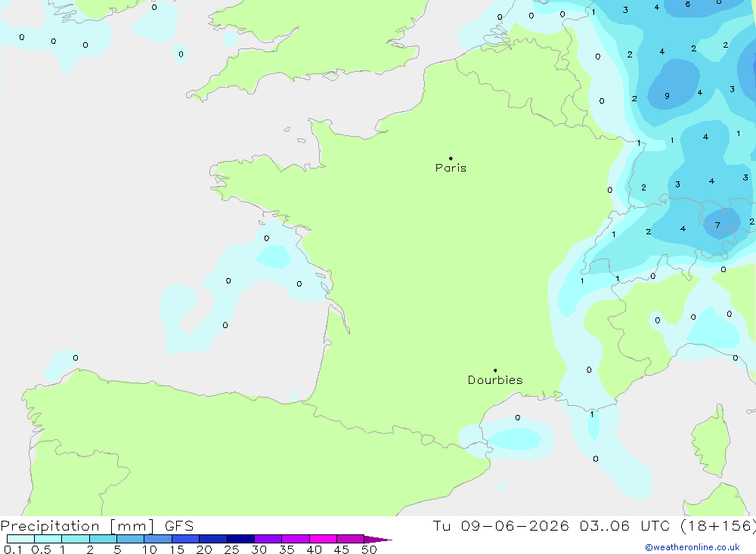The height and width of the screenshot is (554, 756).
Task: Pick the 2–5 mm legend color
Action: tap(103, 539)
